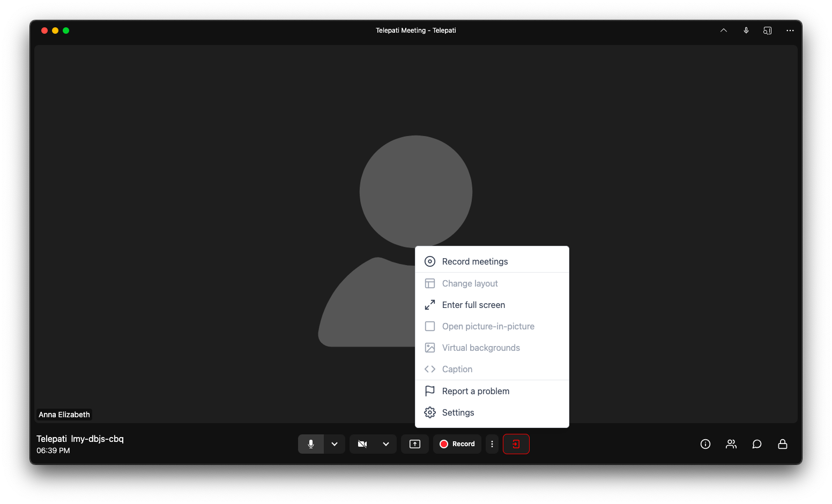Show the participants list
The width and height of the screenshot is (832, 504).
[731, 444]
